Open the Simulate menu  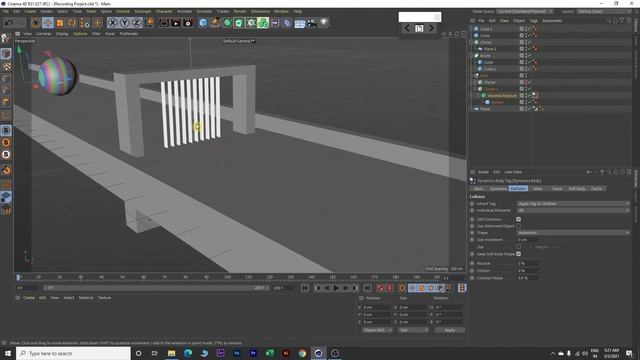tap(204, 11)
